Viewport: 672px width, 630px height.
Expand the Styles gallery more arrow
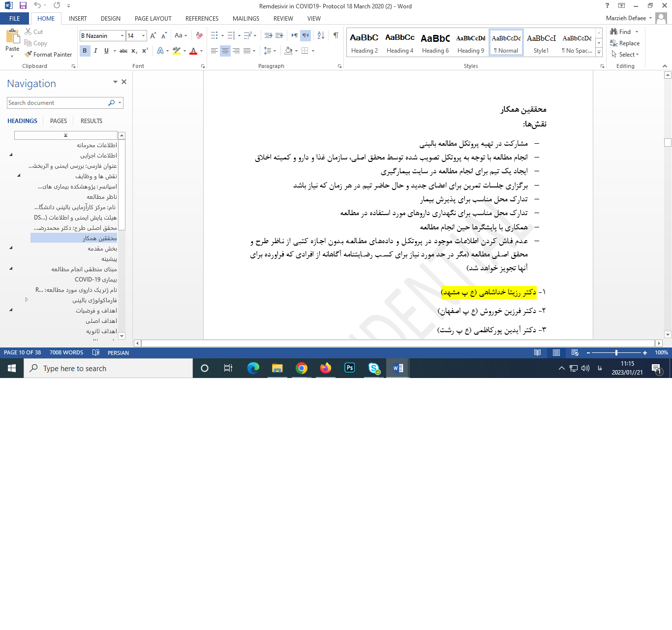click(x=599, y=53)
